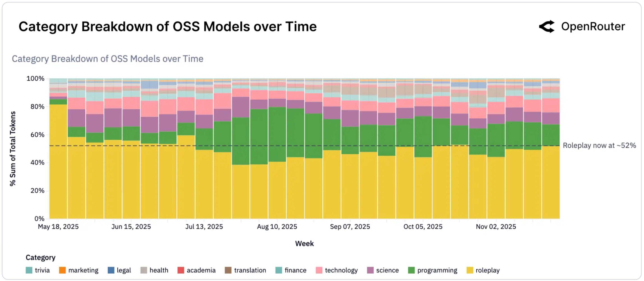Viewport: 644px width, 281px height.
Task: Click the bold chart title heading
Action: click(x=167, y=27)
